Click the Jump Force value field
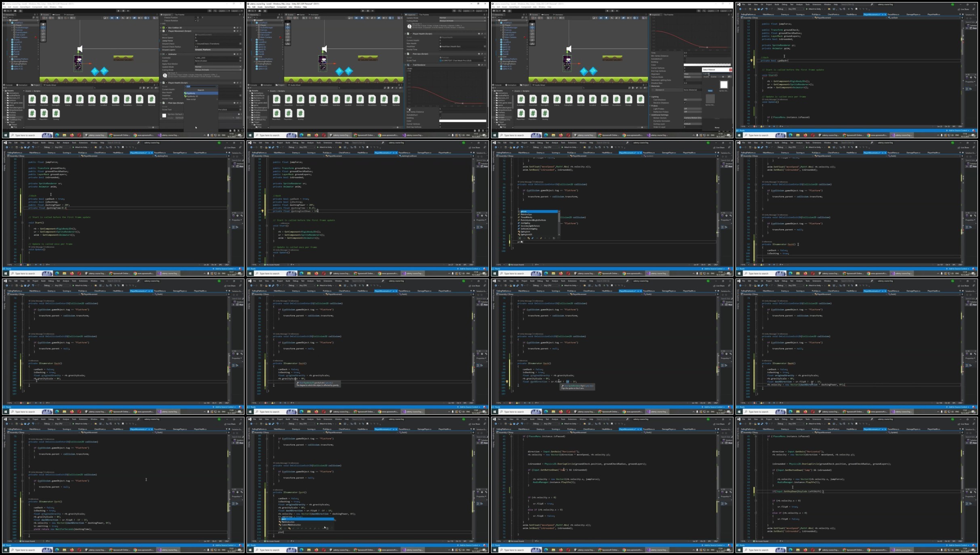This screenshot has height=555, width=980. point(218,41)
